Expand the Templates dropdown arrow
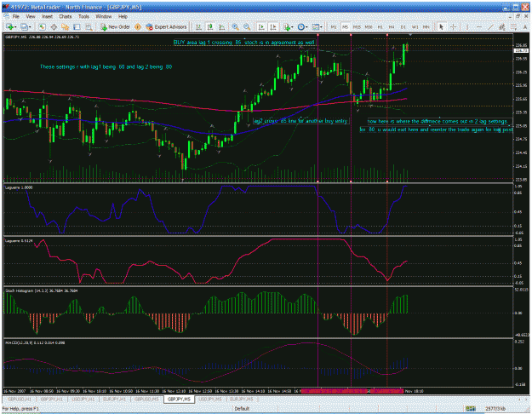The height and width of the screenshot is (414, 532). pos(321,27)
